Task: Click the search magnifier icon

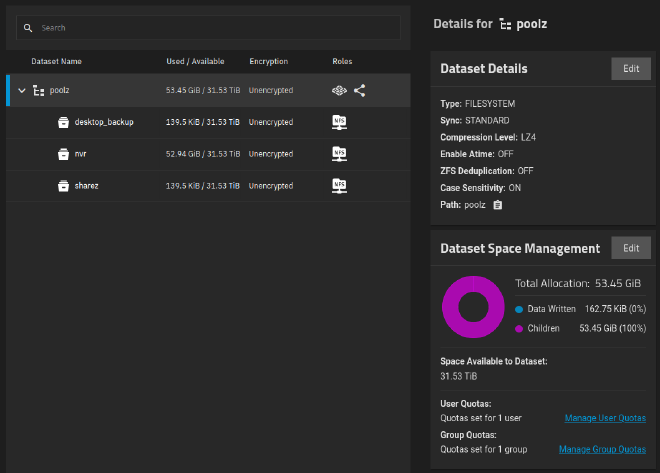Action: 29,28
